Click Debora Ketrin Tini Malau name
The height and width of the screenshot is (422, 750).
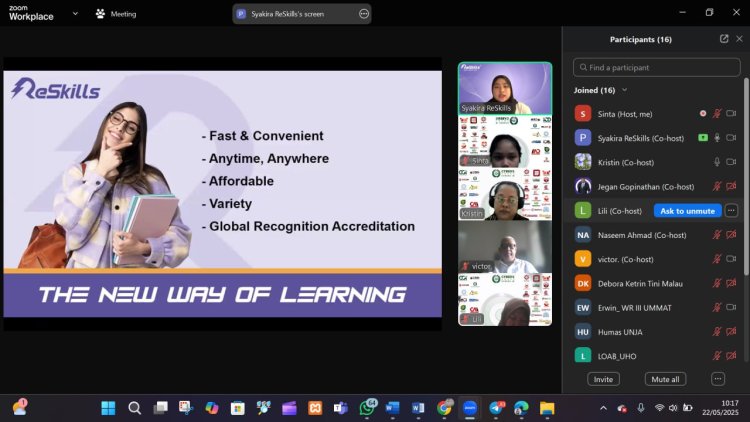640,283
